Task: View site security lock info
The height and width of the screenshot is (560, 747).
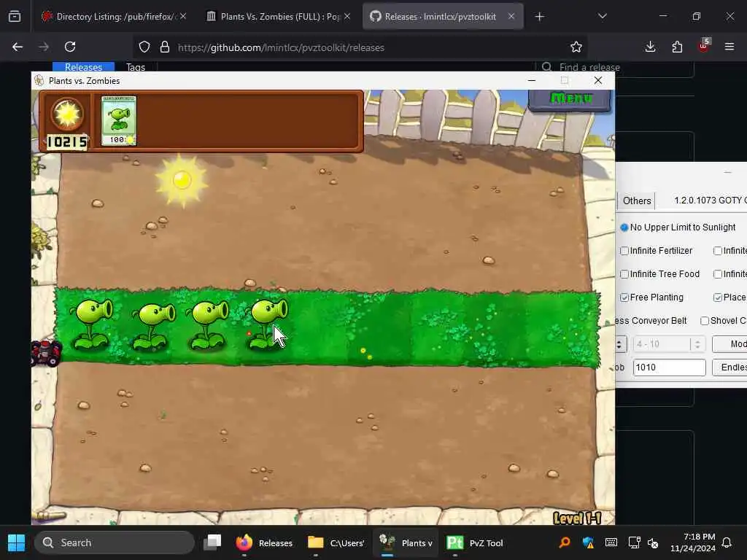Action: [x=165, y=47]
